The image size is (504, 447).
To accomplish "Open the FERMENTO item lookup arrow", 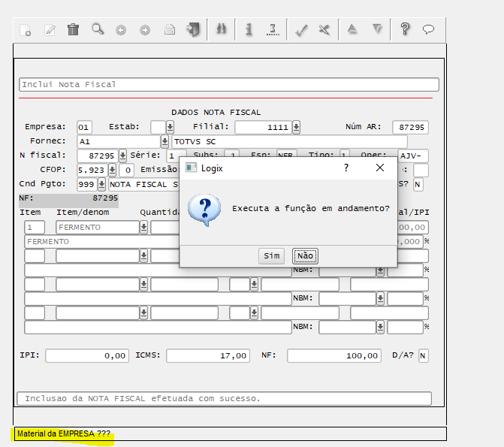I will click(x=143, y=228).
